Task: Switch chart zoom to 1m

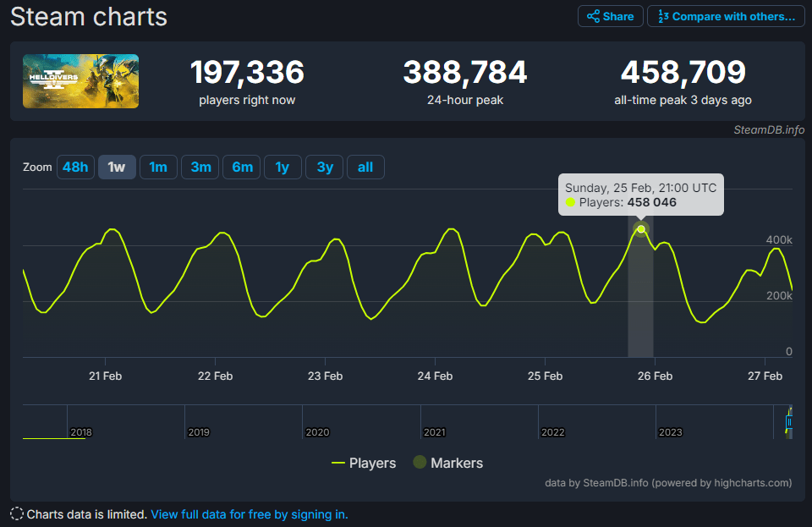Action: (x=158, y=167)
